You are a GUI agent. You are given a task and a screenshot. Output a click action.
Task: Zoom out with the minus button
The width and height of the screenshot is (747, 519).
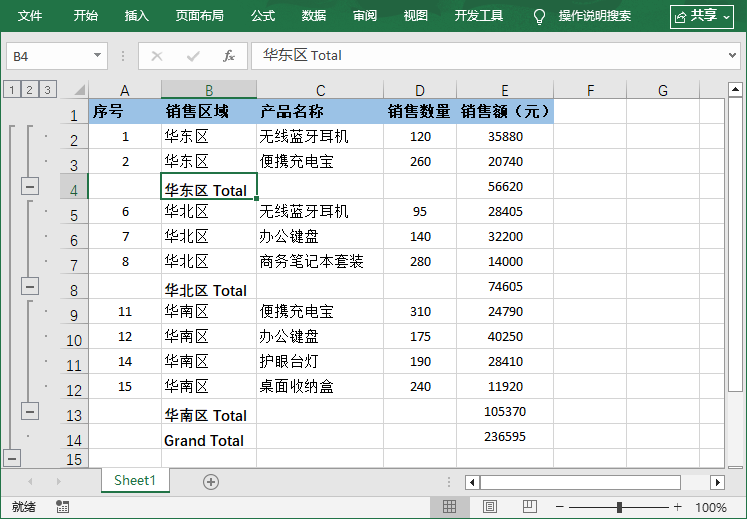(x=560, y=507)
